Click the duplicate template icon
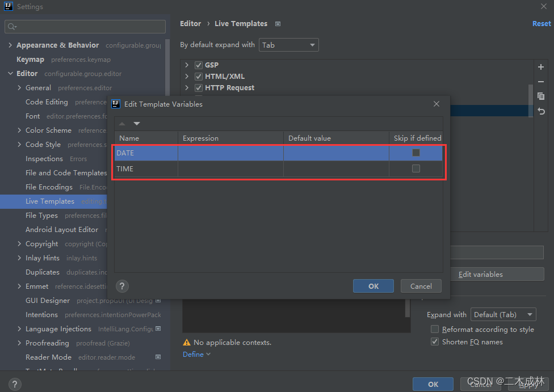This screenshot has width=554, height=392. (x=540, y=96)
